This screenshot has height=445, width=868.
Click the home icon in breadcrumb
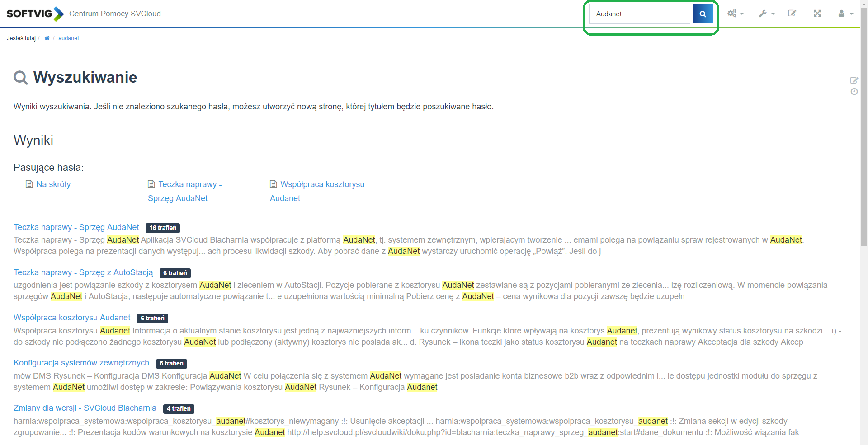[47, 38]
